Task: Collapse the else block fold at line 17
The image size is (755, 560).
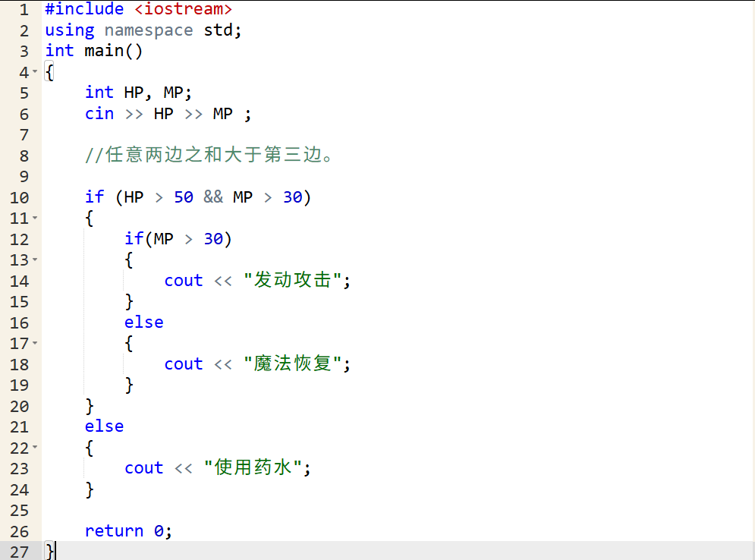Action: [x=35, y=343]
